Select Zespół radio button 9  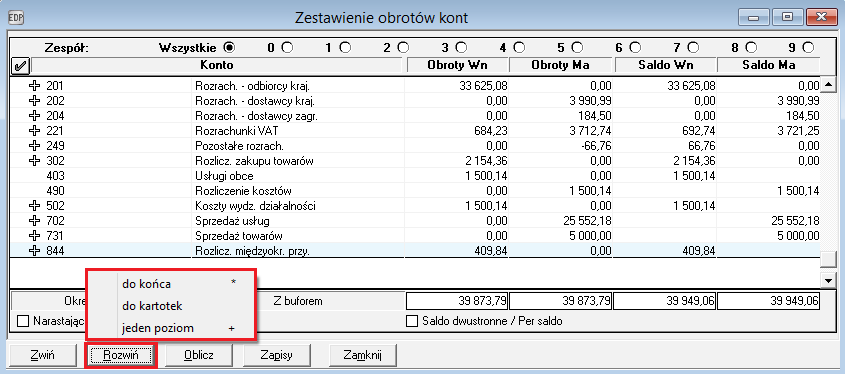pyautogui.click(x=808, y=47)
